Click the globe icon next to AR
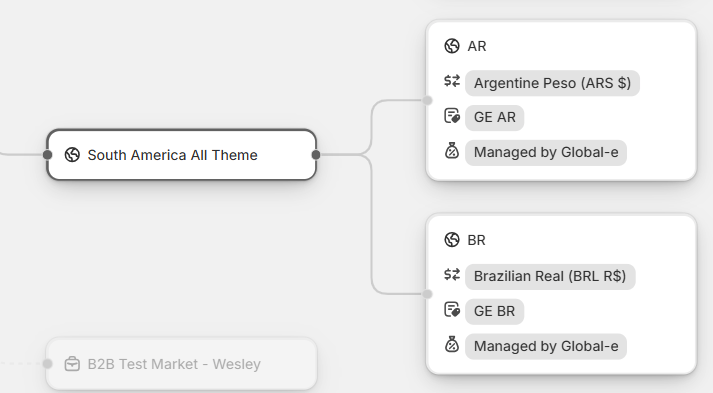This screenshot has height=393, width=713. coord(452,46)
